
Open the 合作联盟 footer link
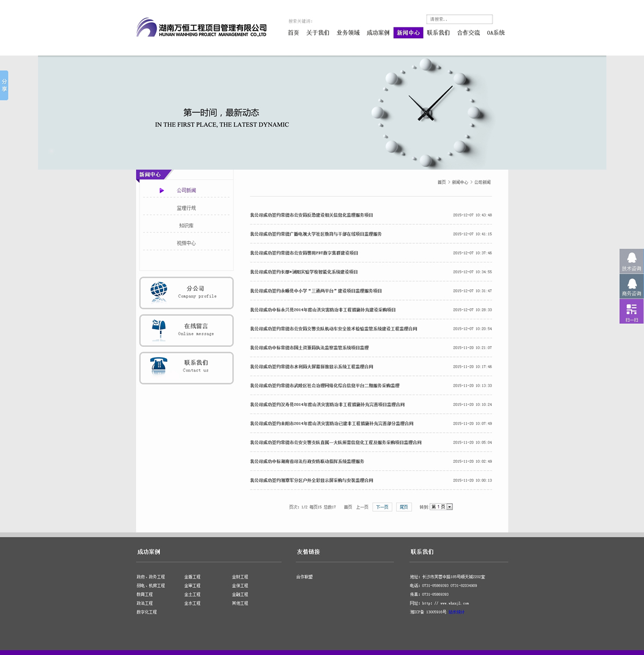[x=304, y=577]
